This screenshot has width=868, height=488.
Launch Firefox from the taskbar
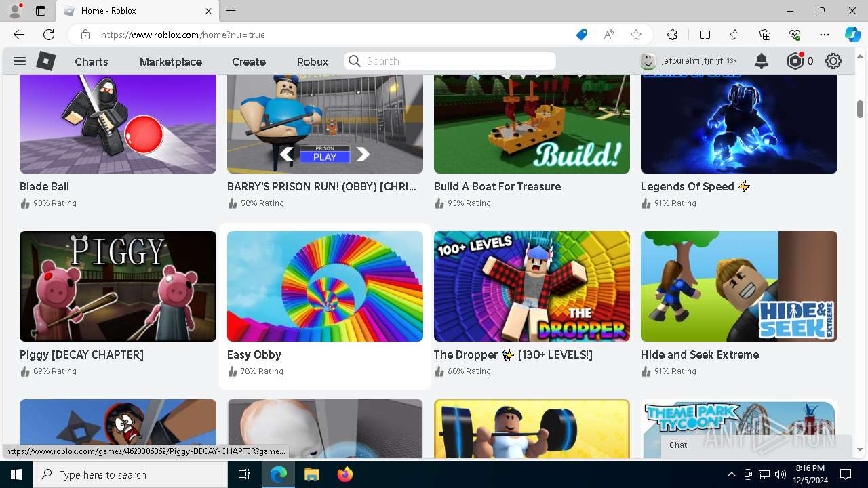tap(345, 474)
